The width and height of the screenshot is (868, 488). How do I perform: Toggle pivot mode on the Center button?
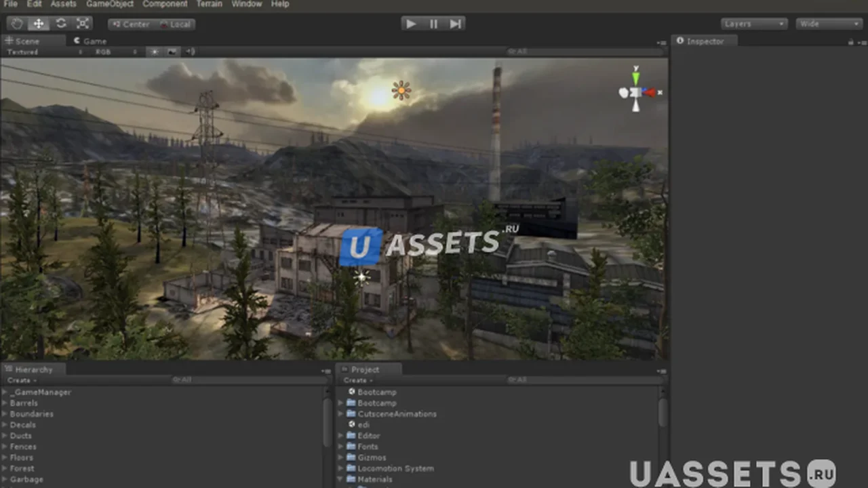pyautogui.click(x=130, y=24)
